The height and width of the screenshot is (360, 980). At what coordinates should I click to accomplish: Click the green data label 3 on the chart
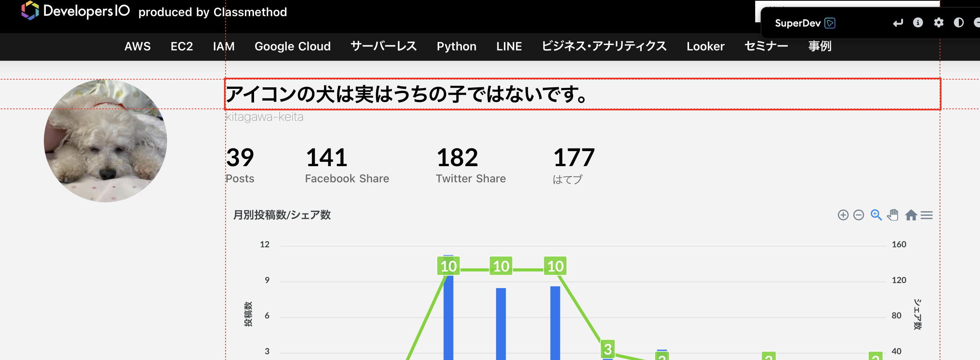point(608,349)
